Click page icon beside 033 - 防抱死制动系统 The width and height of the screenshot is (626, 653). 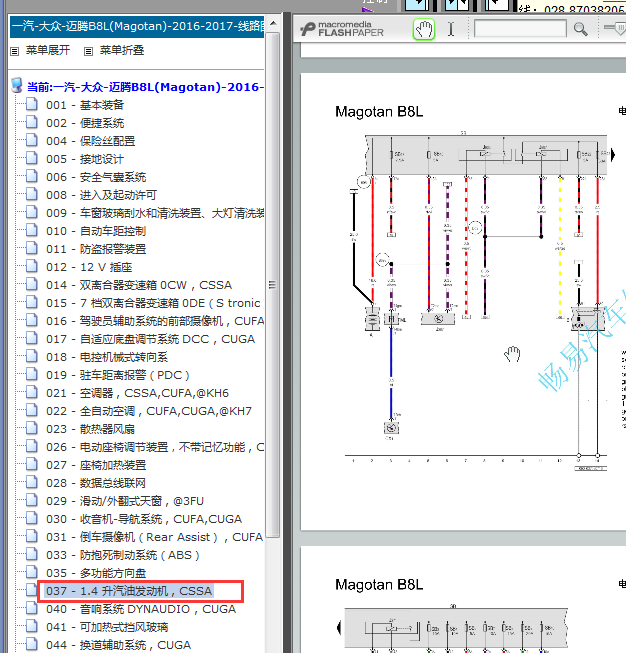tap(32, 554)
